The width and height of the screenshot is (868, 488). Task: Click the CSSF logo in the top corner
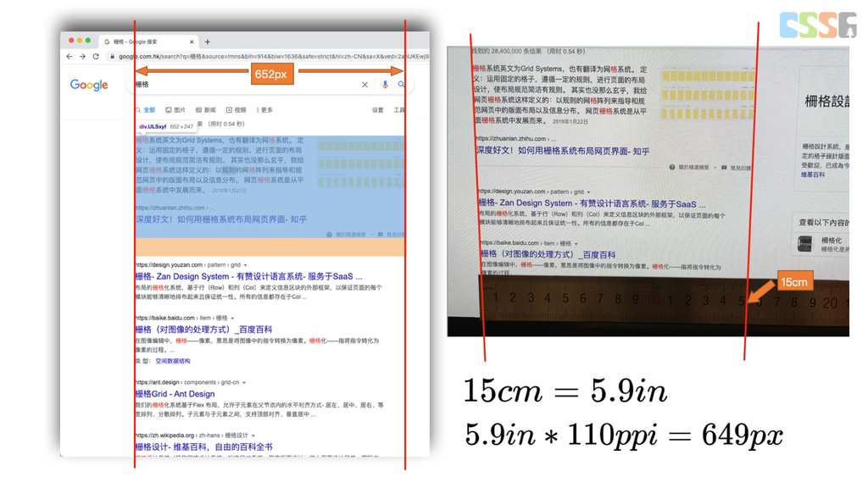pos(817,25)
